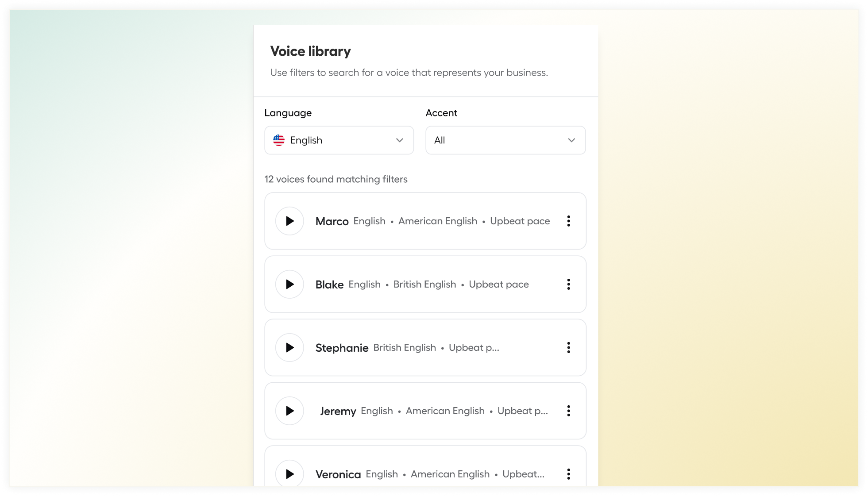868x496 pixels.
Task: Expand the Language chevron arrow
Action: click(x=400, y=140)
